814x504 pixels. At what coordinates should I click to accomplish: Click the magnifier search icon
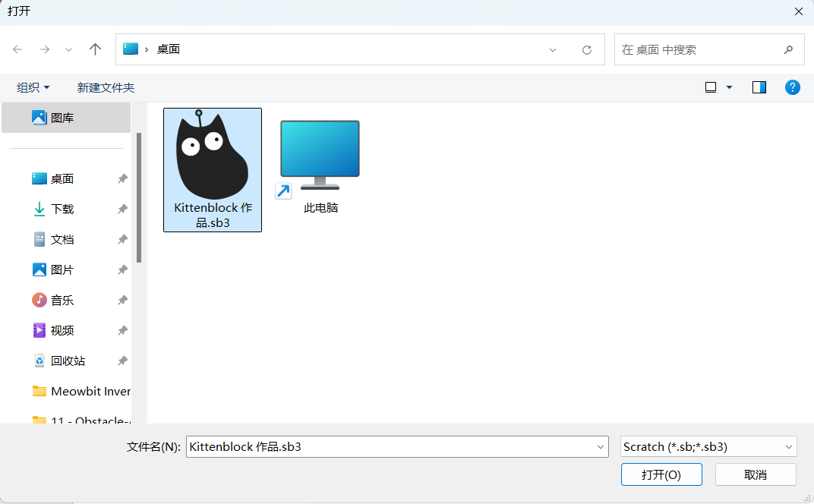(788, 50)
